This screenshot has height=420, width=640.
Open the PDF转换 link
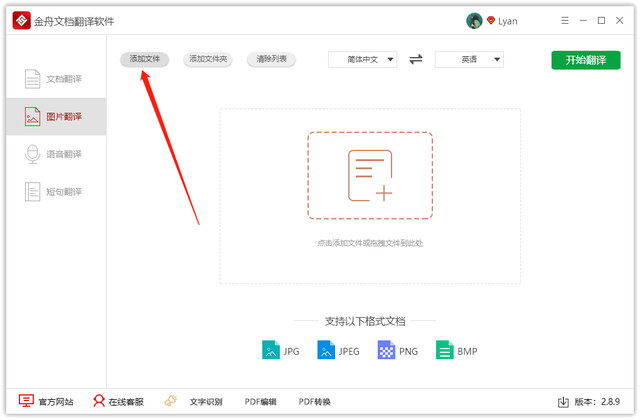pos(314,402)
